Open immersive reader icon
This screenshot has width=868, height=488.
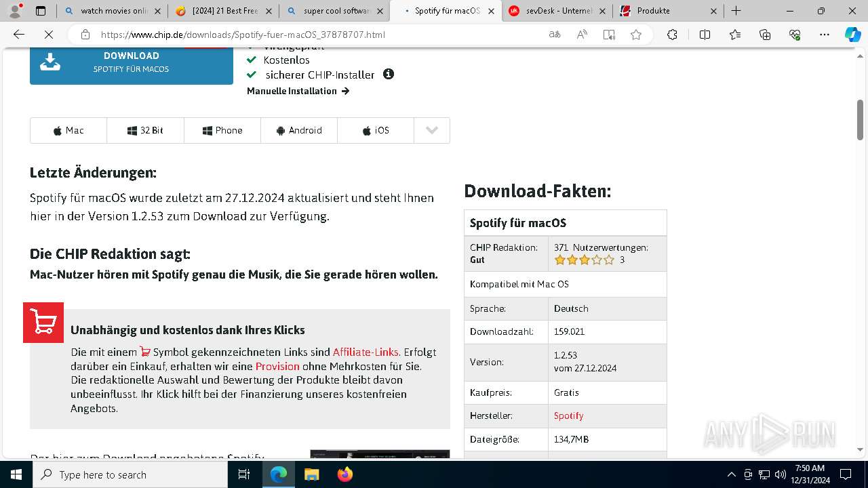609,35
